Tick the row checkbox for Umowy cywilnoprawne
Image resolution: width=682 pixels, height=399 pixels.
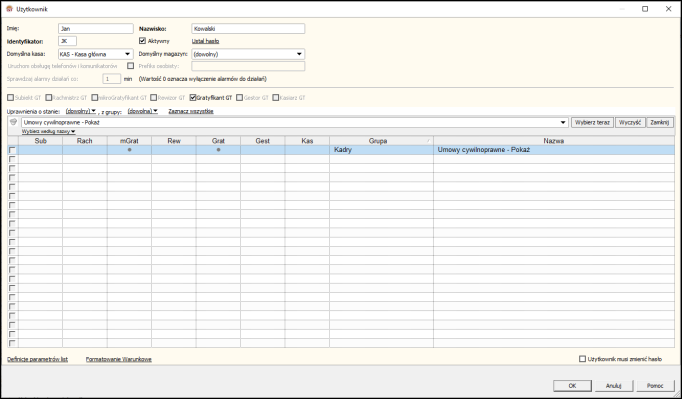click(x=12, y=150)
